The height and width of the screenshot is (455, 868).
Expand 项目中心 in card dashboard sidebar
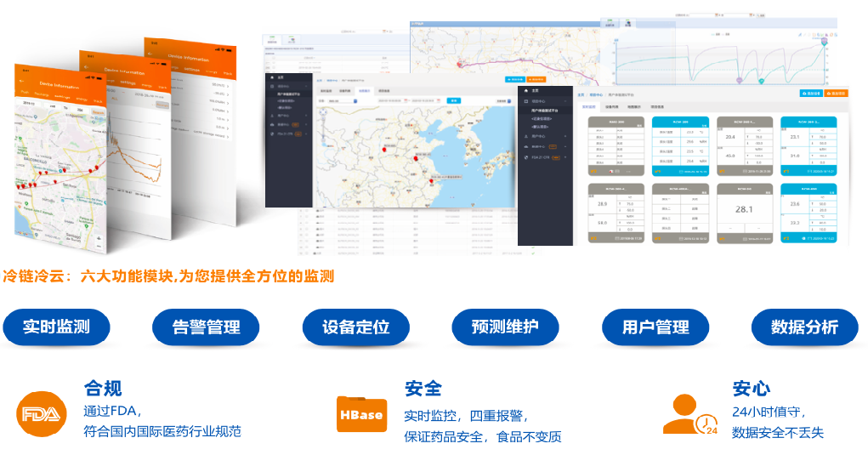[x=545, y=101]
